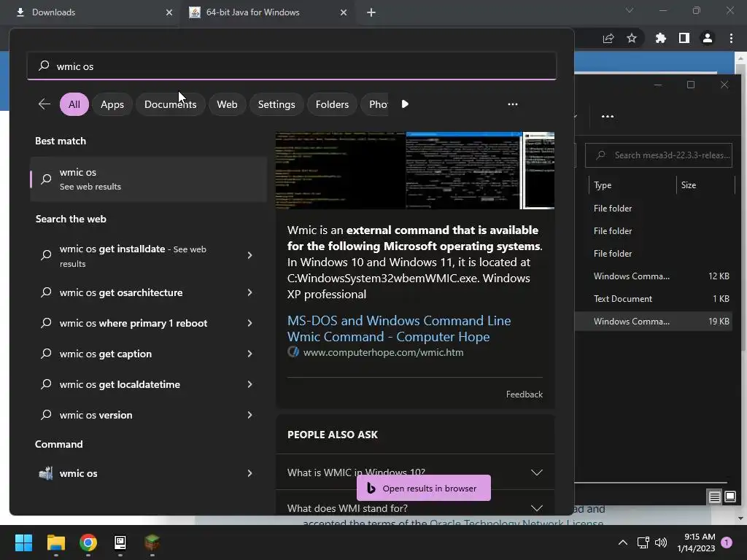
Task: Open the search panel more options ellipsis
Action: click(513, 104)
